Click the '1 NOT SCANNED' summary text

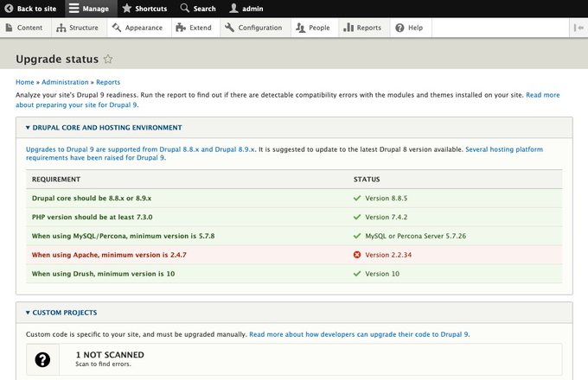pos(110,355)
